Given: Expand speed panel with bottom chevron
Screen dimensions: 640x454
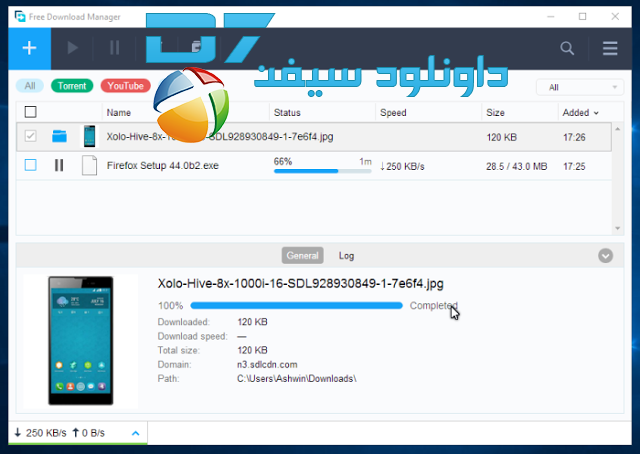Looking at the screenshot, I should 136,433.
